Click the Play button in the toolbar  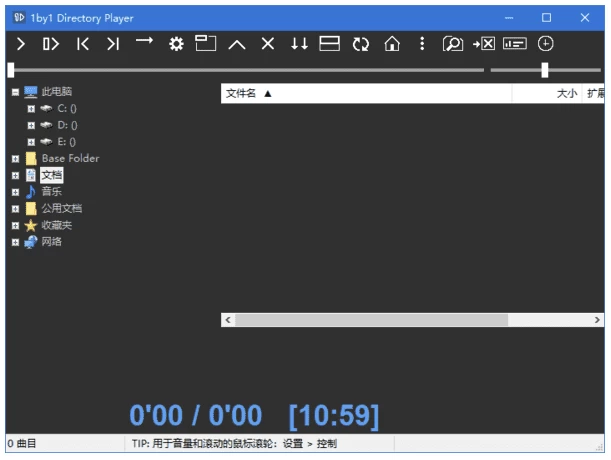tap(21, 44)
